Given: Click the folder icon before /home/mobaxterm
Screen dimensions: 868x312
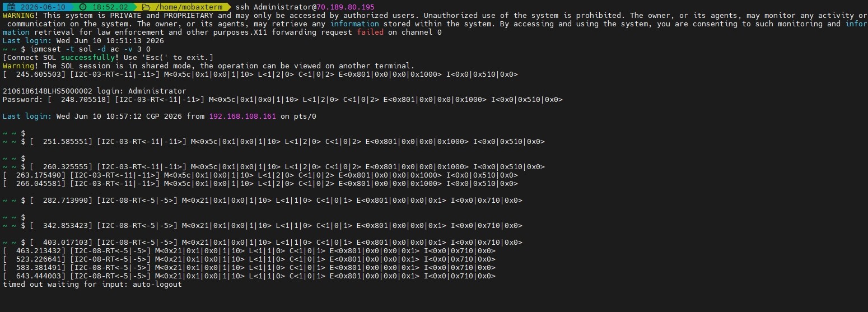Looking at the screenshot, I should coord(146,7).
